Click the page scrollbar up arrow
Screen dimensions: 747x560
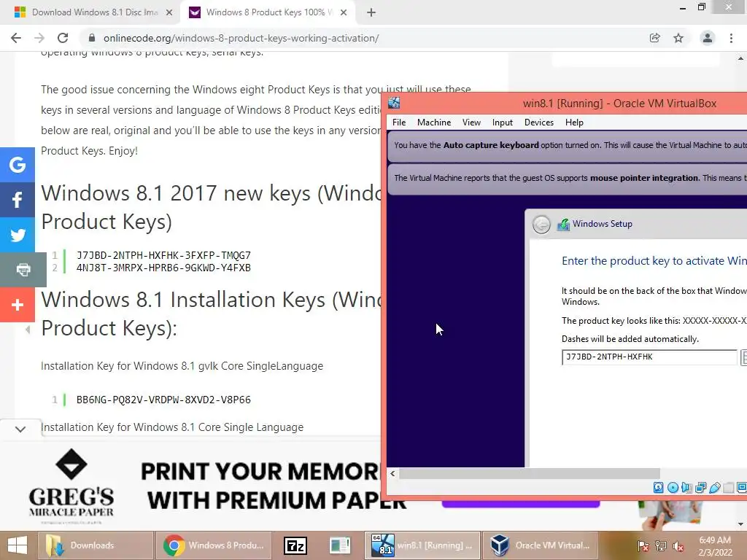(740, 58)
